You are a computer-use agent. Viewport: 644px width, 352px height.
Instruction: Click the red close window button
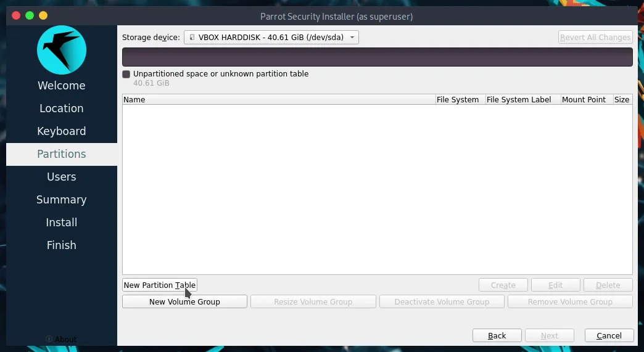(16, 15)
